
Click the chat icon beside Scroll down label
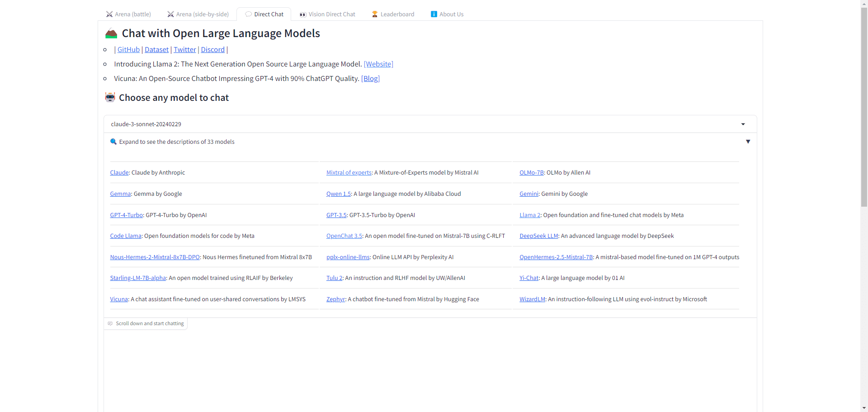[110, 324]
